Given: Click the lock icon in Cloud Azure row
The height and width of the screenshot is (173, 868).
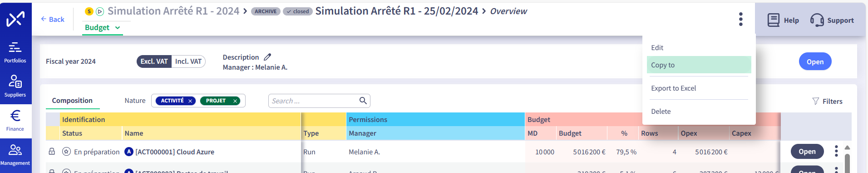Looking at the screenshot, I should [52, 152].
